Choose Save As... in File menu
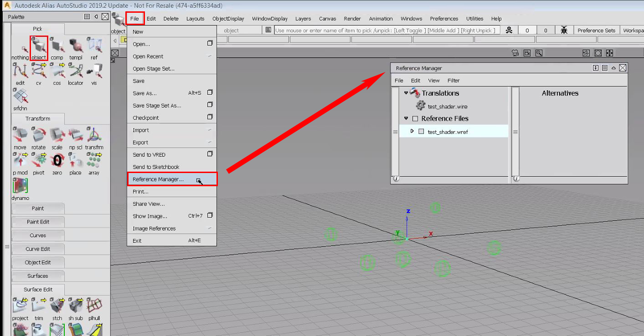 [172, 93]
